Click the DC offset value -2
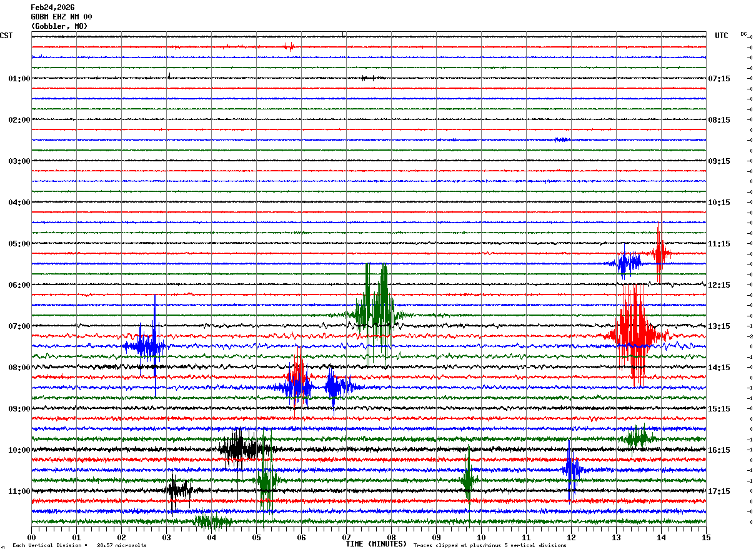756x554 pixels. click(750, 336)
